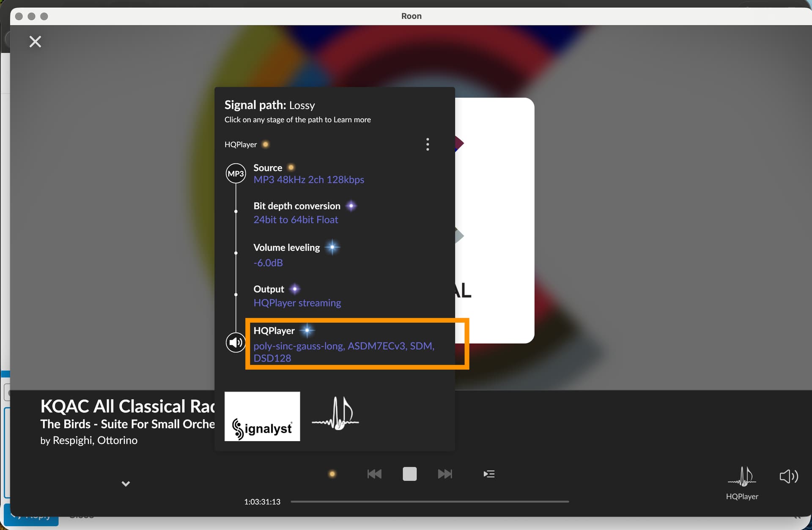
Task: Click the MP3 source format icon
Action: 236,173
